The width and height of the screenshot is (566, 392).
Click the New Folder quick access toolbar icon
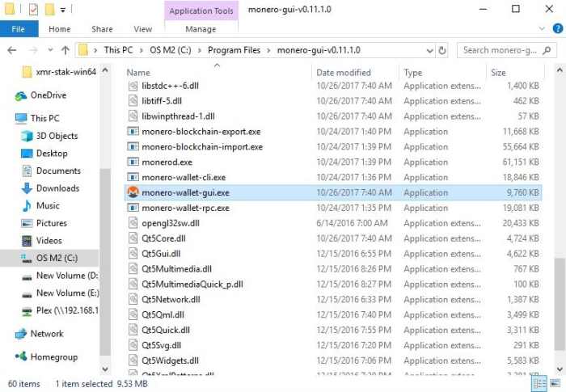49,10
